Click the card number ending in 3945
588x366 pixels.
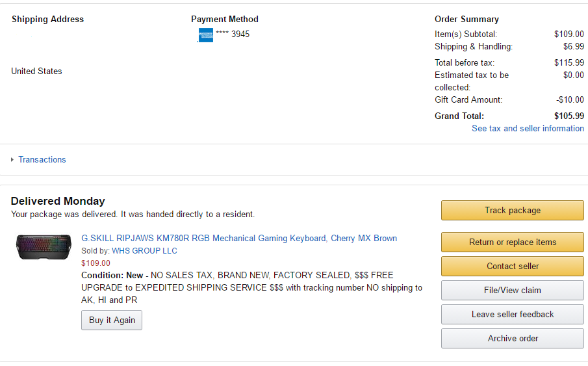233,34
